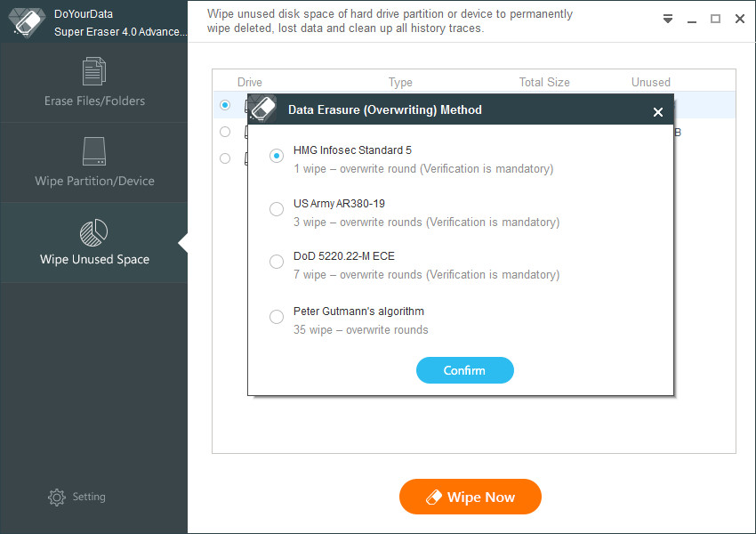The width and height of the screenshot is (756, 534).
Task: Start wiping with Wipe Now button
Action: (470, 497)
